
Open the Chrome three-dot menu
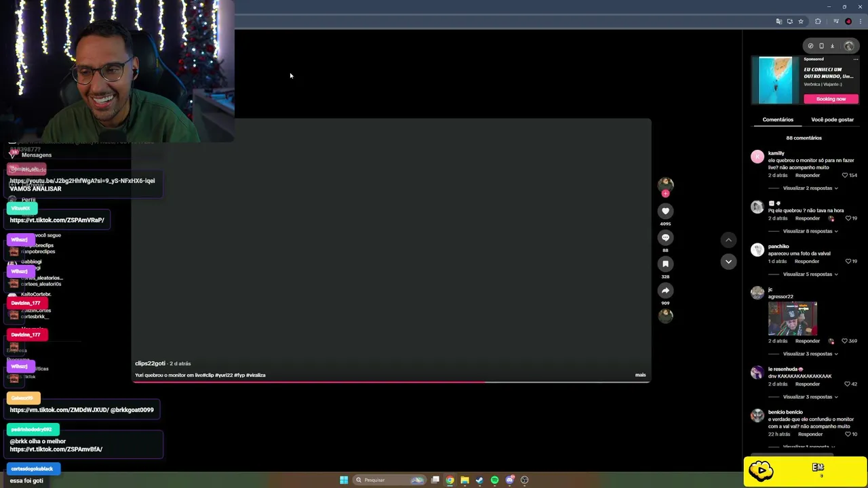pos(861,22)
